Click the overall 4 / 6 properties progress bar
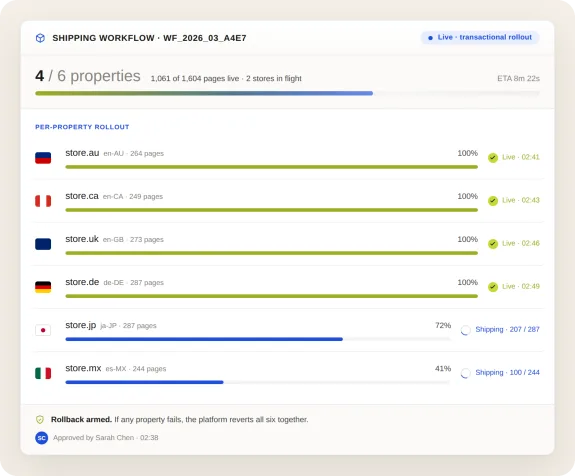 click(x=287, y=94)
